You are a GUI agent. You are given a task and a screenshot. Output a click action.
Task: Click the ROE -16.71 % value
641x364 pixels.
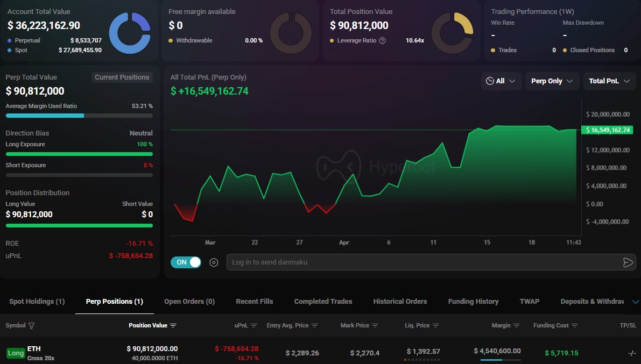tap(139, 244)
